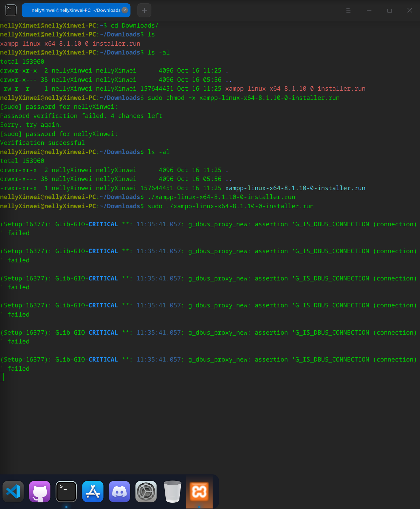Screen dimensions: 420x509
Task: Open the Trash in the dock
Action: click(x=172, y=492)
